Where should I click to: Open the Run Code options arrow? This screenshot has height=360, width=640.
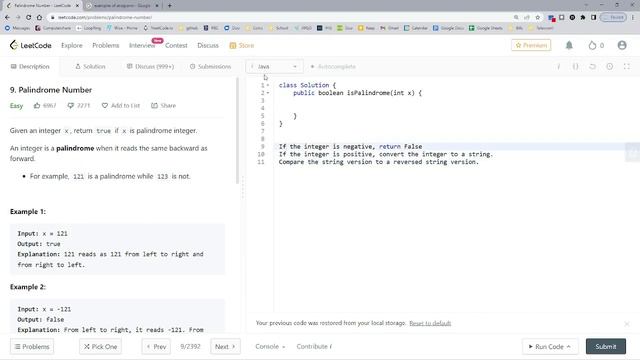pos(569,347)
